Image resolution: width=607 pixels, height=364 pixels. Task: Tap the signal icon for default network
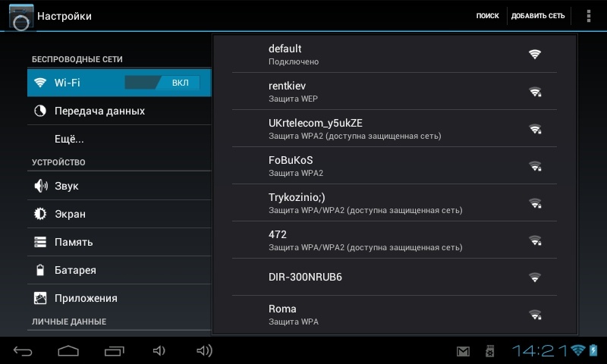pyautogui.click(x=535, y=55)
